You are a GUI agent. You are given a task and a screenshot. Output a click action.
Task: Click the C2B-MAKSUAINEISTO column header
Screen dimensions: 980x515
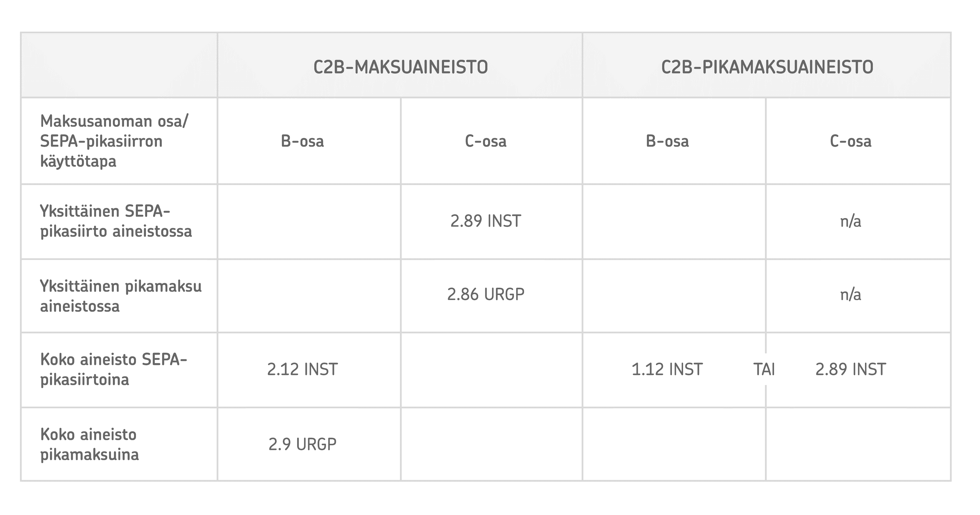[x=400, y=67]
